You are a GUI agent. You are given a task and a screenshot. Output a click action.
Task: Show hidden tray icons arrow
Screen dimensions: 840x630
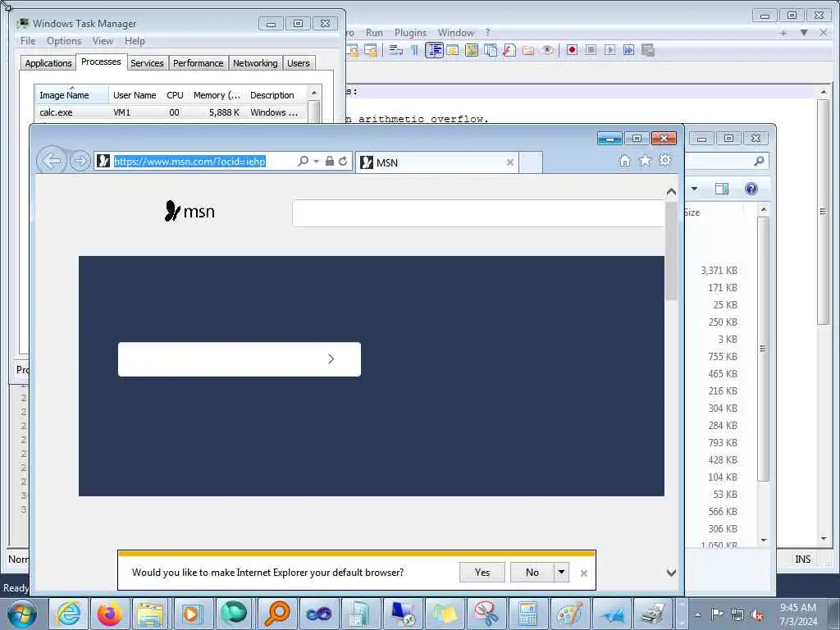pos(697,614)
